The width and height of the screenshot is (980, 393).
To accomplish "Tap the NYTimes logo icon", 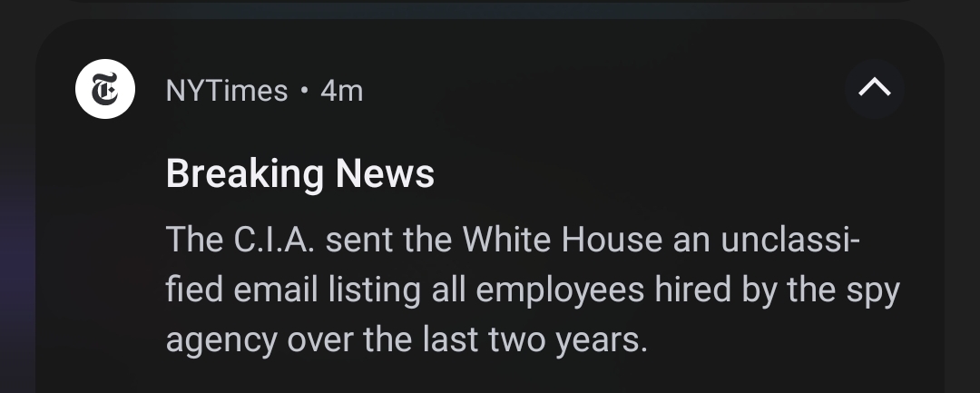I will tap(105, 89).
